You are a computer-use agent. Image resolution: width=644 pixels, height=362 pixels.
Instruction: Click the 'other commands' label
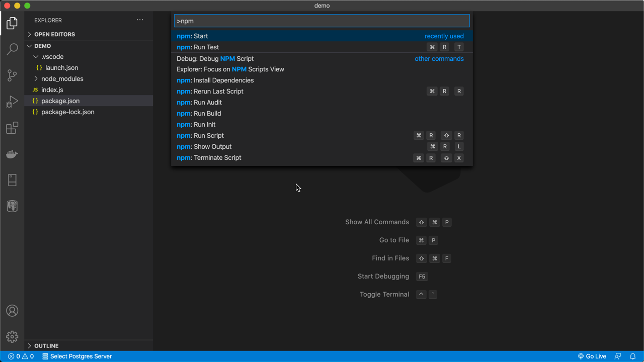[x=439, y=59]
